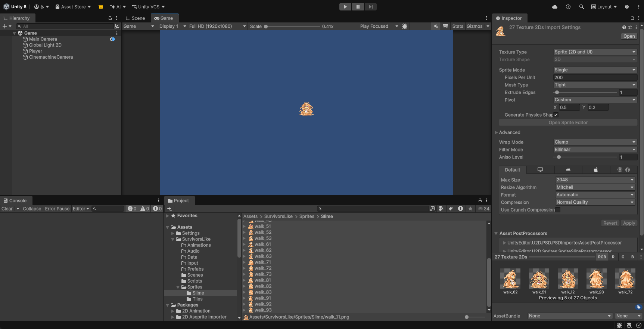
Task: Click the Play button
Action: [345, 7]
